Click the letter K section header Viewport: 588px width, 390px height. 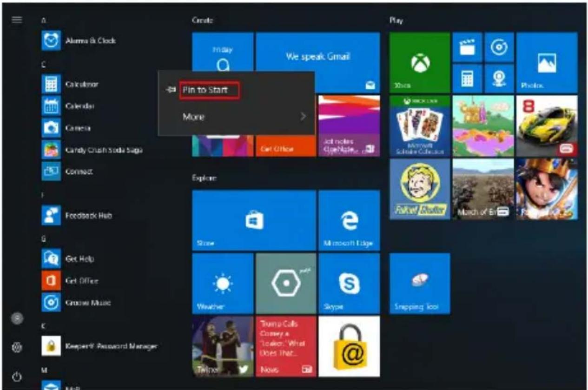coord(44,326)
